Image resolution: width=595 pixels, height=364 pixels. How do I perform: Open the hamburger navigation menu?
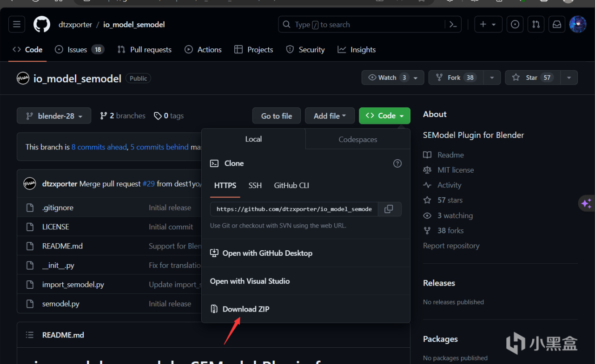click(x=17, y=25)
